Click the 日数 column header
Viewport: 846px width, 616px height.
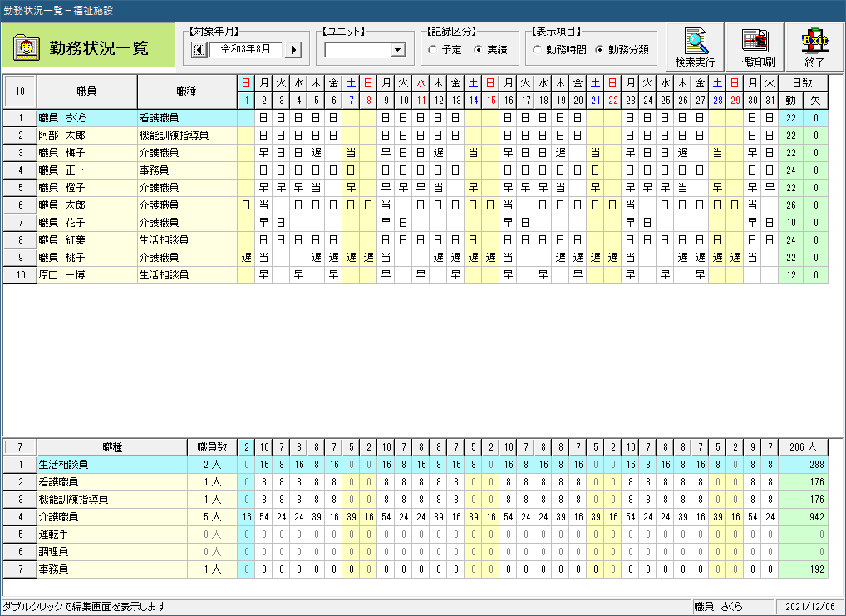coord(803,83)
